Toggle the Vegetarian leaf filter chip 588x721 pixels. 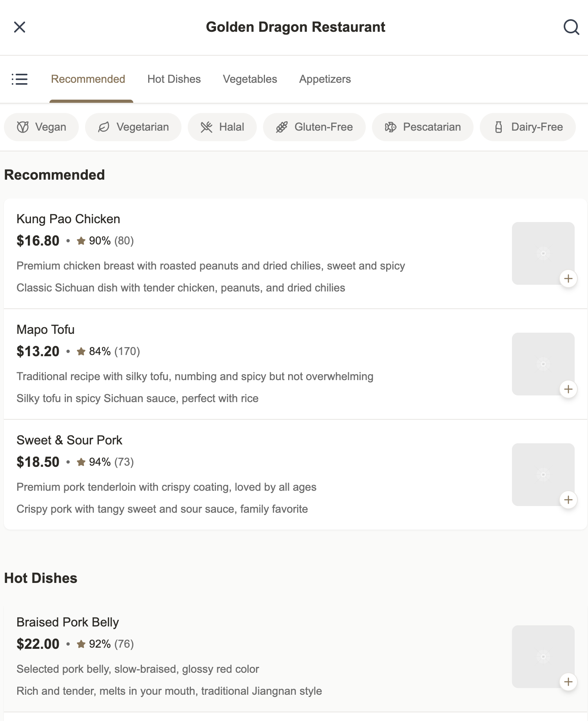[133, 127]
